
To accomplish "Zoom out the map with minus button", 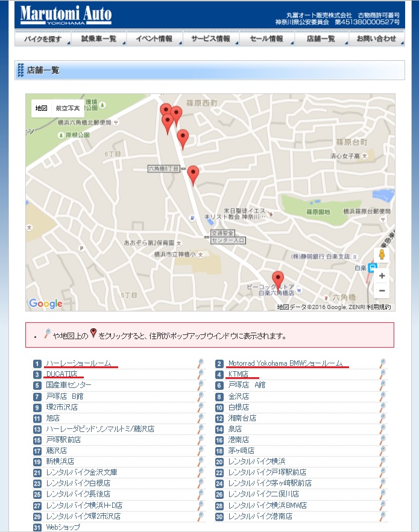I will (x=382, y=290).
